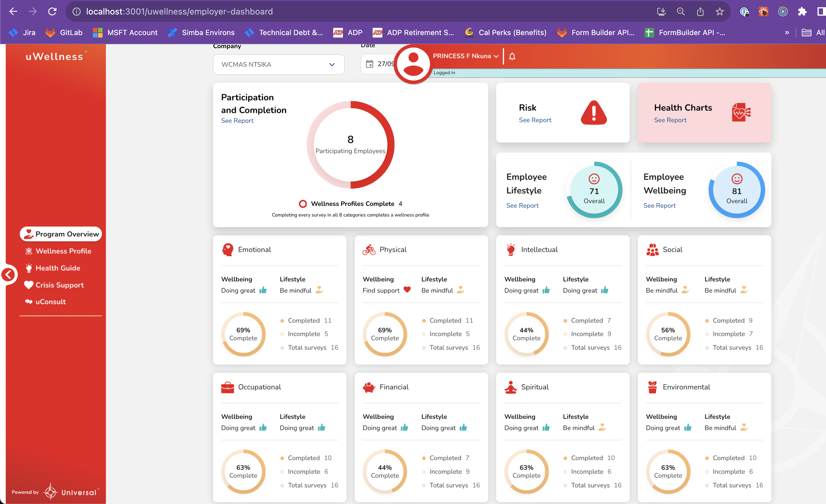The width and height of the screenshot is (826, 504).
Task: Open See Report under Employee Wellbeing
Action: [x=659, y=205]
